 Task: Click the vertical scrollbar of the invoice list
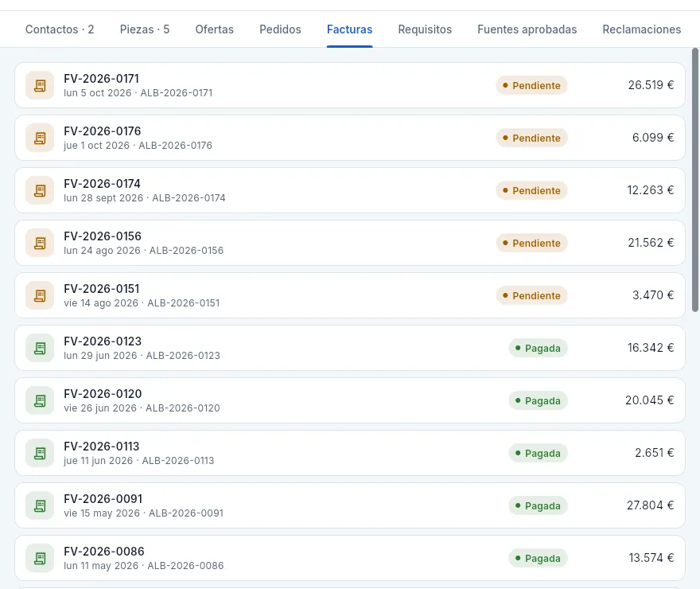click(x=695, y=180)
